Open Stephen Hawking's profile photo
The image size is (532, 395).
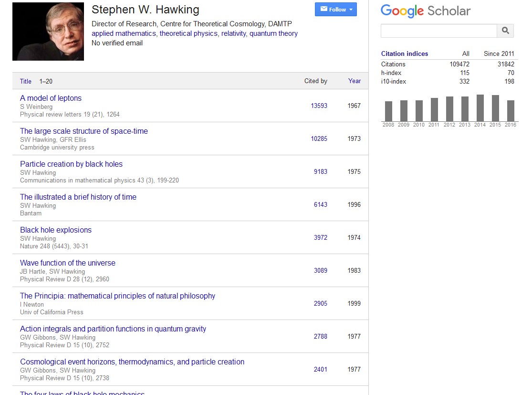(48, 32)
